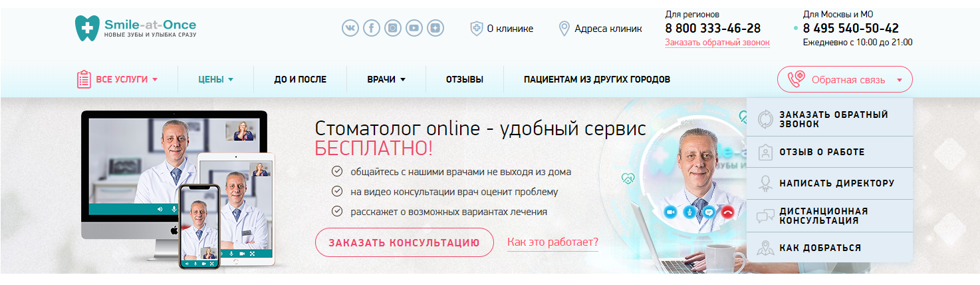
Task: Click the red hang-up call icon
Action: point(729,212)
